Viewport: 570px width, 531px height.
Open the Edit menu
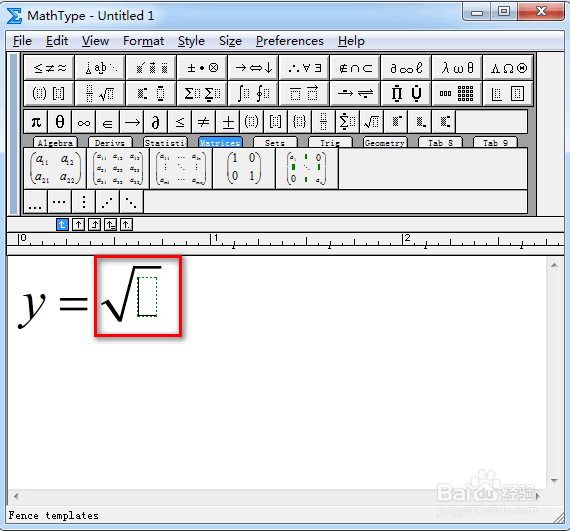(x=57, y=41)
